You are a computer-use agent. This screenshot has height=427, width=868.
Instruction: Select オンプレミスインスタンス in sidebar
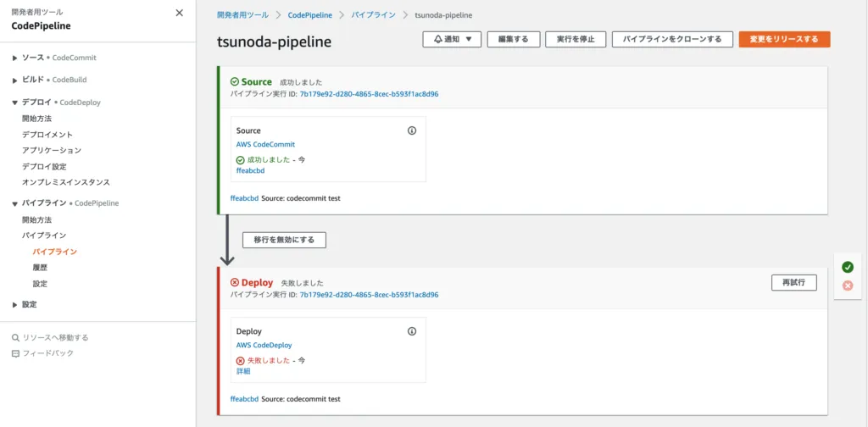tap(66, 182)
